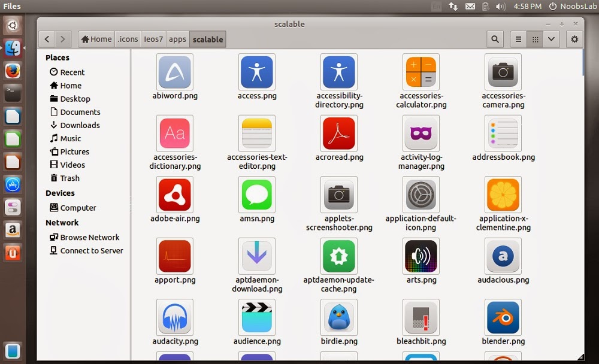Click the accessories-calculator.png icon
This screenshot has width=599, height=364.
tap(421, 72)
